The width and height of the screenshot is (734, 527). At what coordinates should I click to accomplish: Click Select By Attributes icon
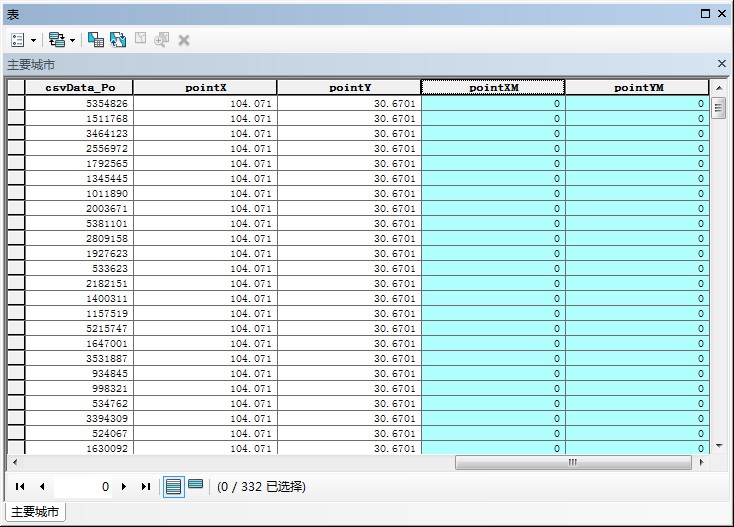click(96, 40)
